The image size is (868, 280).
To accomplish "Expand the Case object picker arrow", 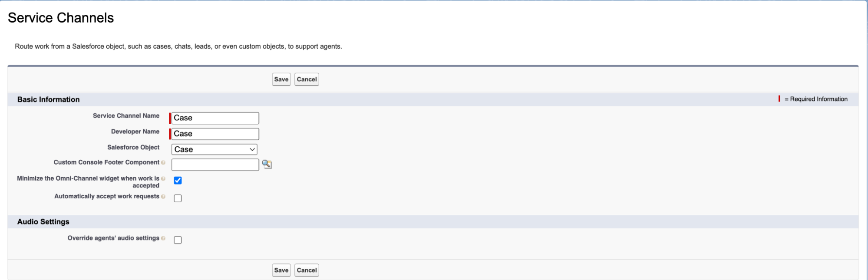I will pyautogui.click(x=252, y=149).
